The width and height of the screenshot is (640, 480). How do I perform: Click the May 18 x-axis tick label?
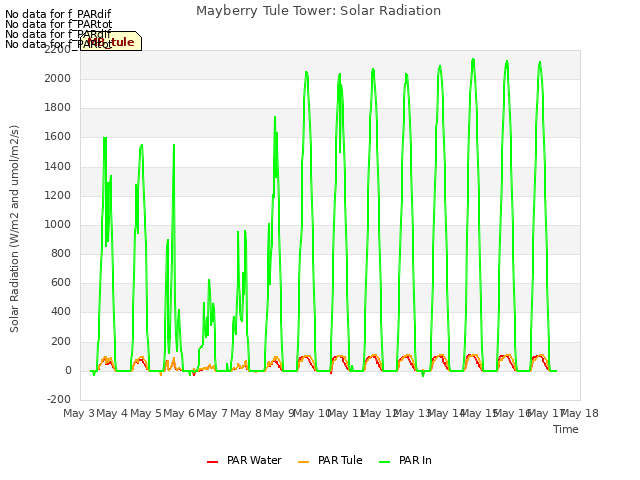[579, 413]
